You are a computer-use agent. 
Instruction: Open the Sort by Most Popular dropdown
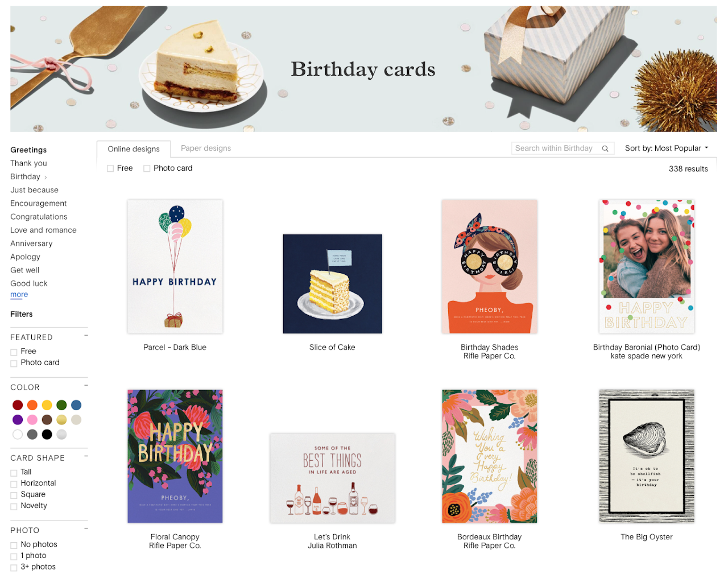pyautogui.click(x=667, y=148)
